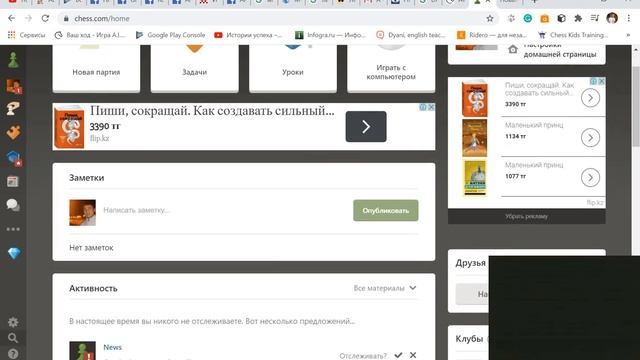Open the chat bubbles sidebar icon
Screen dimensions: 640x360
coord(13,204)
